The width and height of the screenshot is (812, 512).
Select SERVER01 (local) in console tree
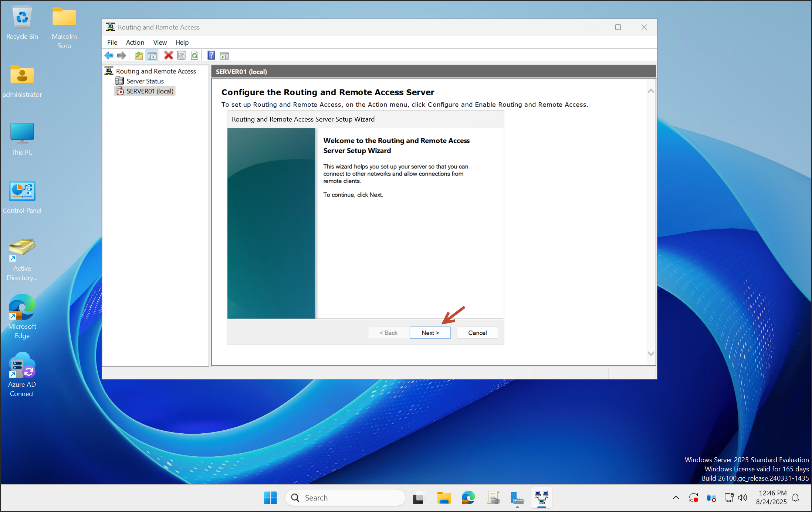point(150,91)
